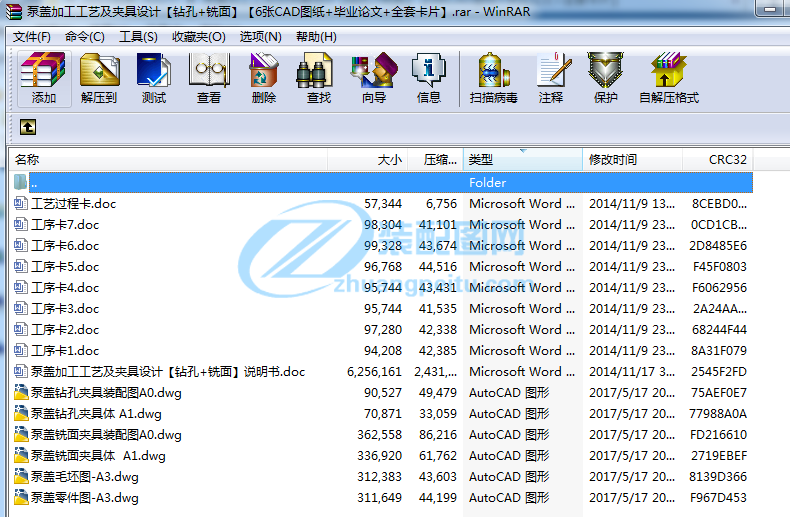
Task: Click the 自解压格式 (SFX) toolbar icon
Action: coord(669,79)
